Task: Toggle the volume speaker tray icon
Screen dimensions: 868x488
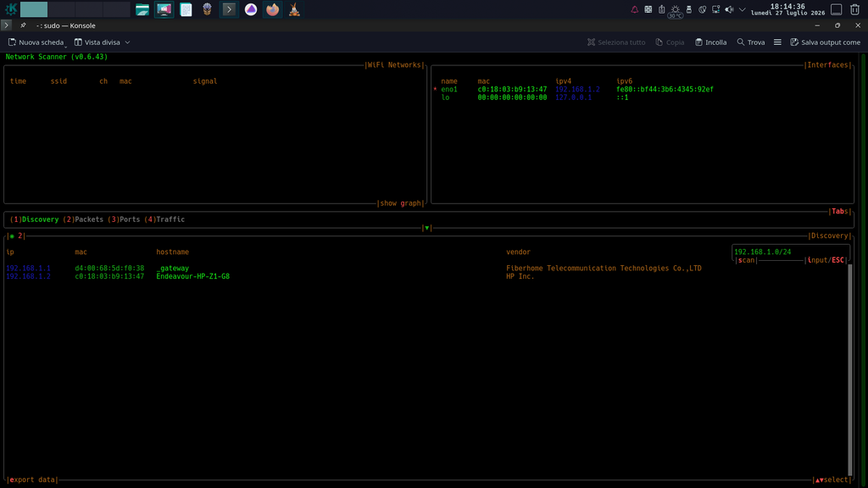Action: pyautogui.click(x=729, y=9)
